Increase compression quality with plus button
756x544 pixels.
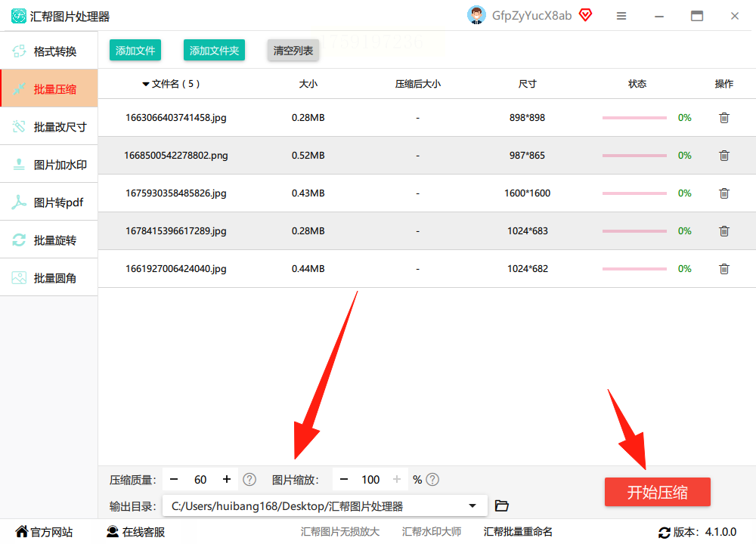click(x=227, y=480)
